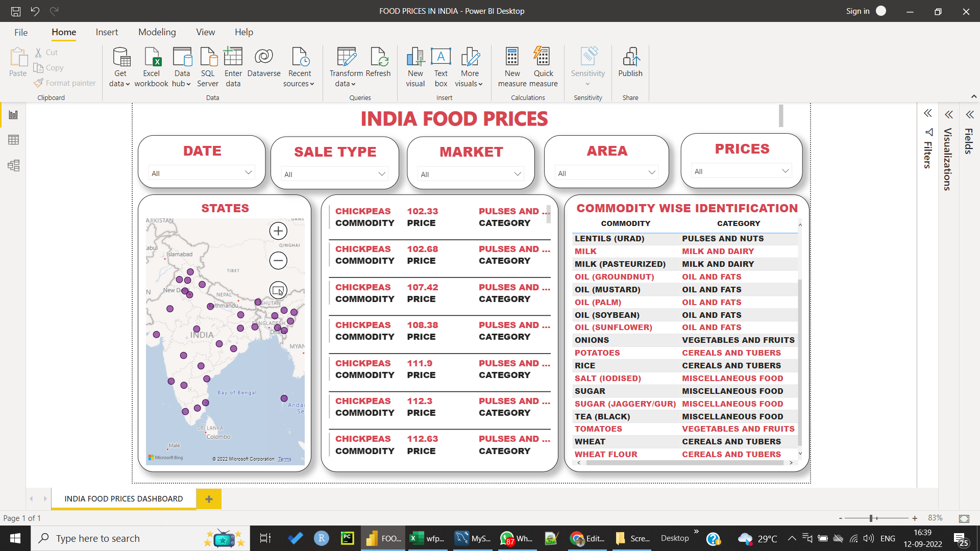This screenshot has width=980, height=551.
Task: Switch to the Modeling ribbon tab
Action: (157, 32)
